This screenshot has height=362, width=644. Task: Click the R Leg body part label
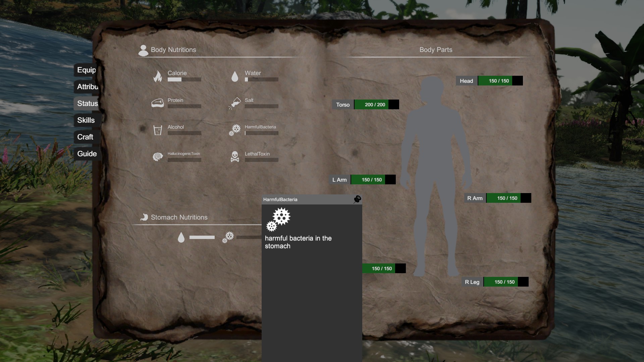point(472,282)
